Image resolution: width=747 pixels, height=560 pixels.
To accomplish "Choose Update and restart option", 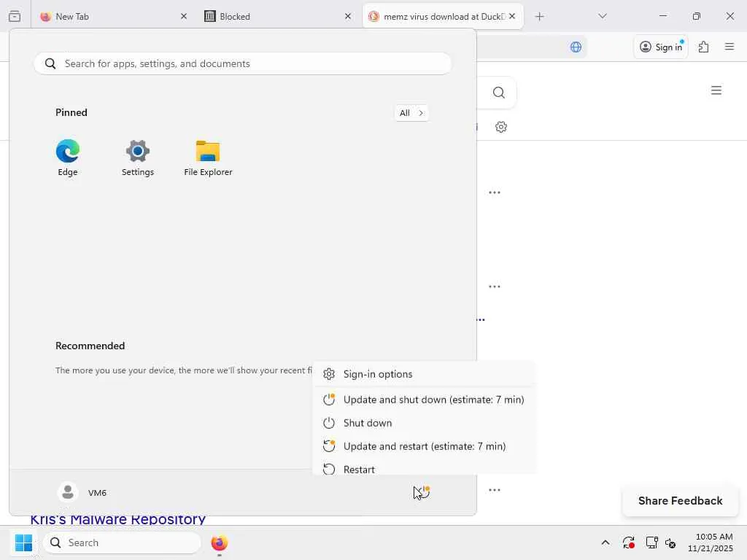I will 424,446.
